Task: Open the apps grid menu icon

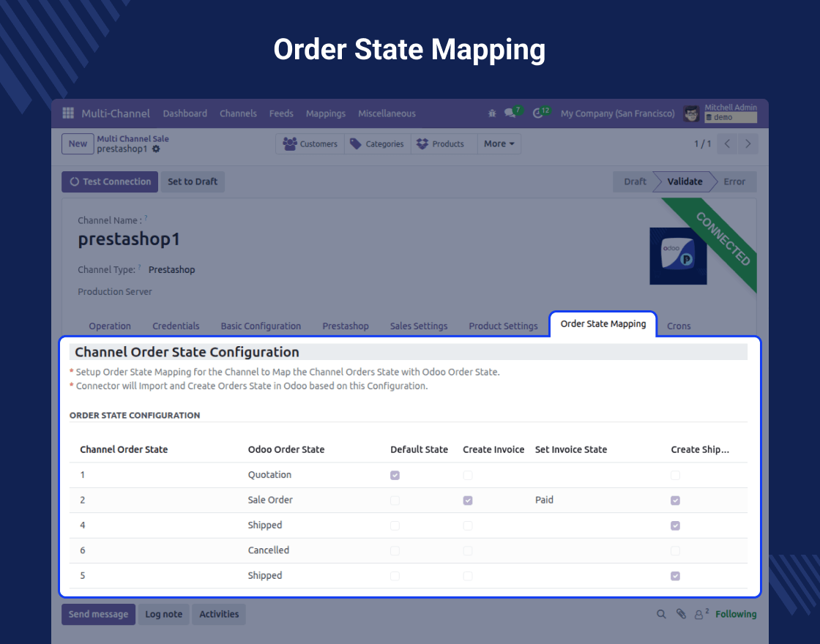Action: pos(68,113)
